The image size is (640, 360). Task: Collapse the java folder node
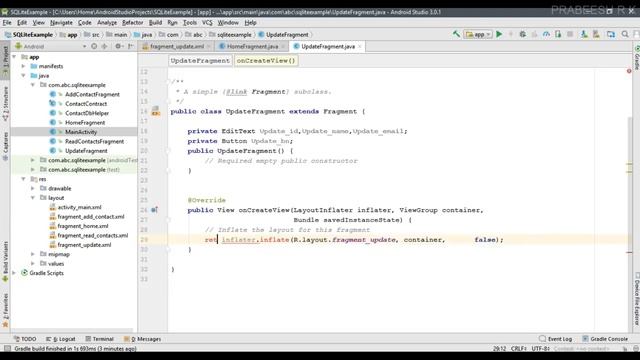24,76
